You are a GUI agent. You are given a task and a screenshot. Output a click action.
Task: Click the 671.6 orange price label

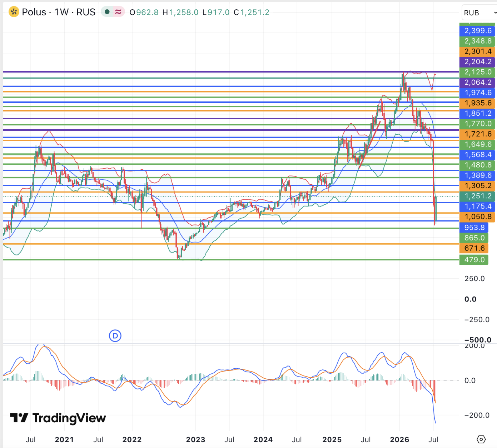[x=474, y=248]
